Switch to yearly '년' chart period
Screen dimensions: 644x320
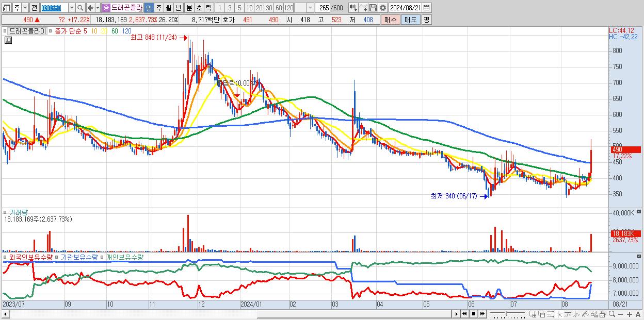click(178, 8)
